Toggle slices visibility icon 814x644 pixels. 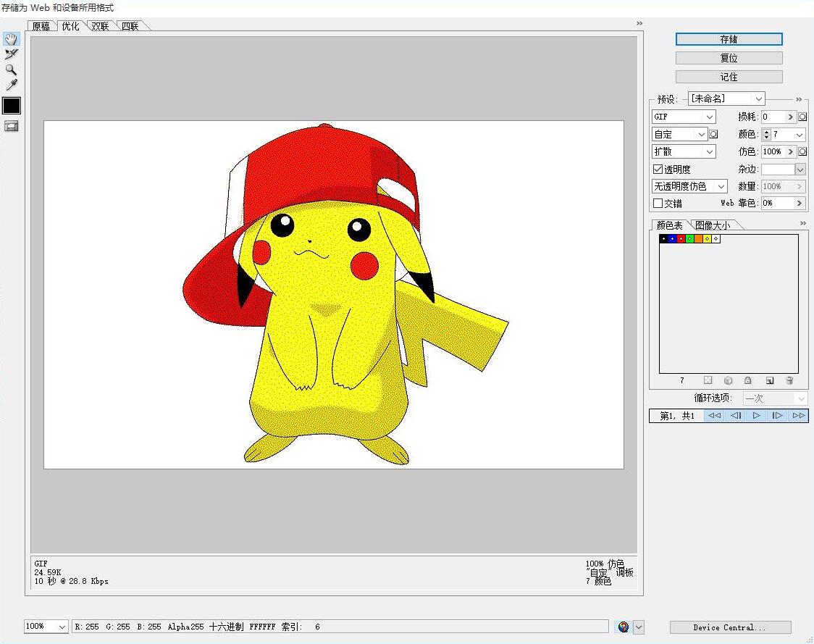11,126
